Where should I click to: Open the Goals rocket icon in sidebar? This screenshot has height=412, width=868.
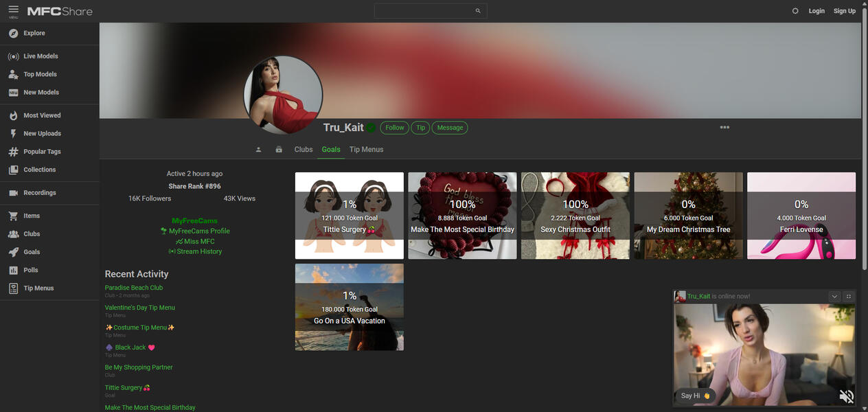click(x=13, y=252)
